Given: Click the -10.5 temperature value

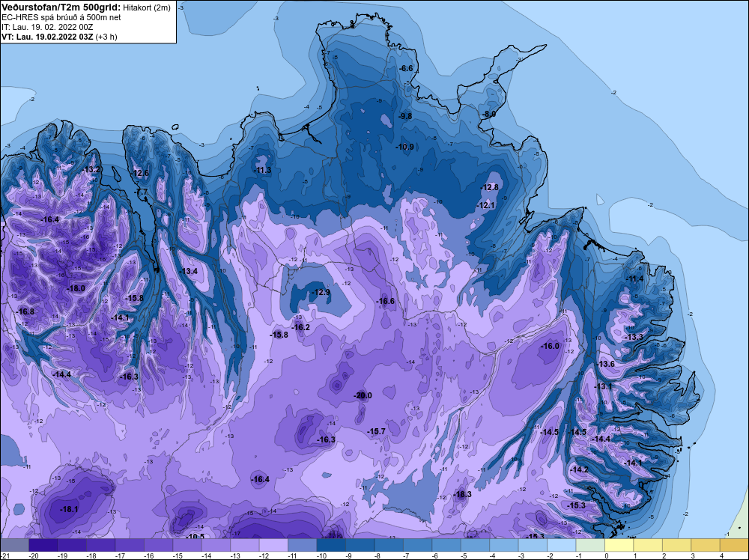Looking at the screenshot, I should (195, 536).
